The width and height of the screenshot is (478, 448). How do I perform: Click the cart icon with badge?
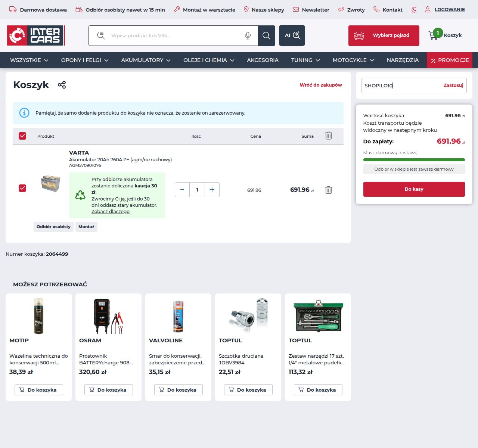pyautogui.click(x=435, y=35)
